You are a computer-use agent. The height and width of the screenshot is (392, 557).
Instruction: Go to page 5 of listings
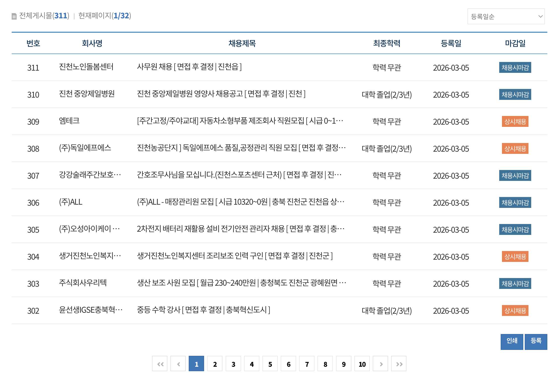270,364
